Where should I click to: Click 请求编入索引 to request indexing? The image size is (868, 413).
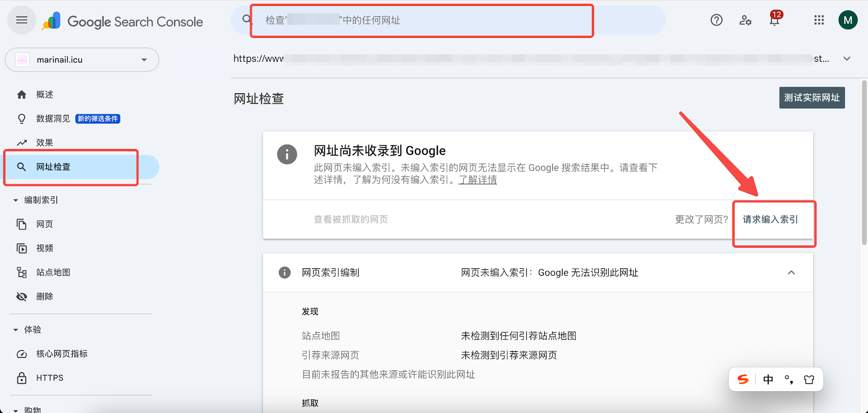770,220
